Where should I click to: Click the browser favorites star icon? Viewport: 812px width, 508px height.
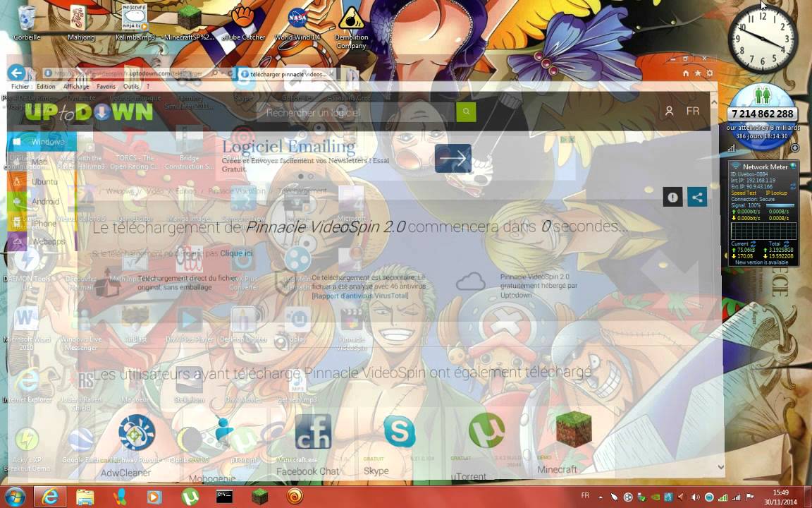click(x=698, y=73)
